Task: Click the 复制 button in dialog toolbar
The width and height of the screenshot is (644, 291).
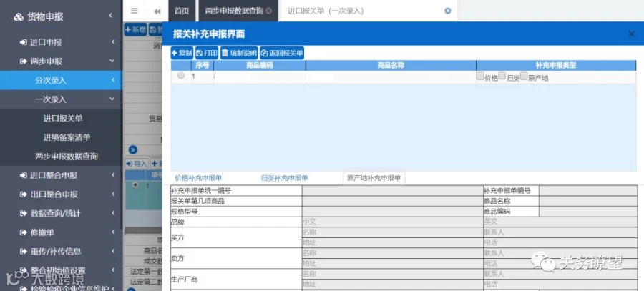Action: point(182,53)
